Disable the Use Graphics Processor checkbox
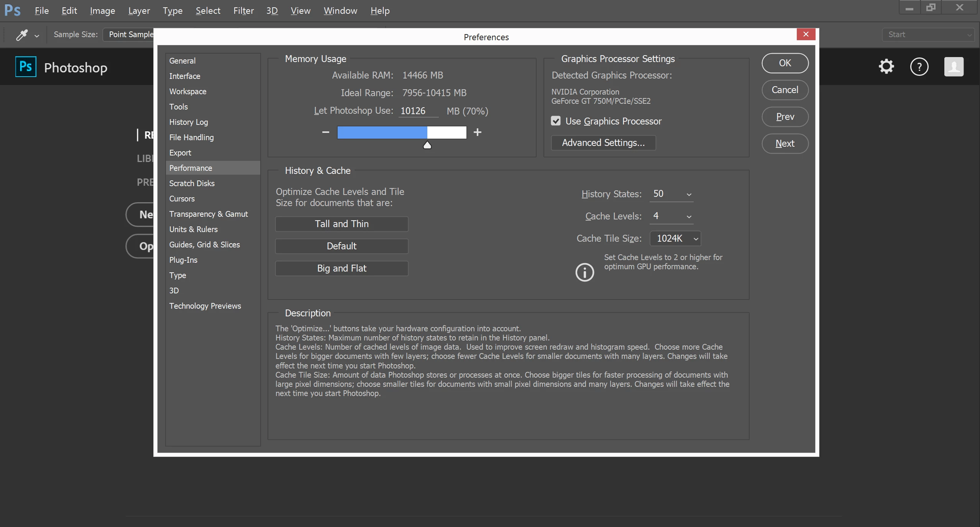The image size is (980, 527). tap(556, 121)
